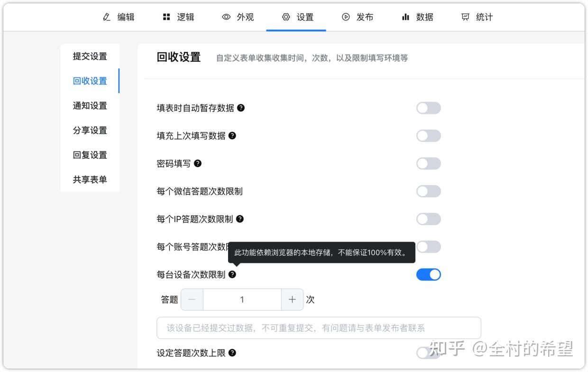
Task: Enable 每个IP答题次数限制 toggle
Action: click(429, 219)
